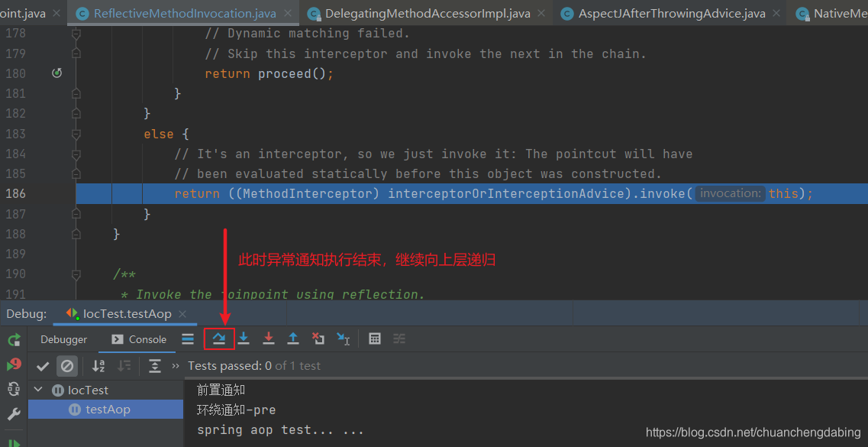The width and height of the screenshot is (868, 447).
Task: Open the debug settings wrench icon
Action: 14,414
